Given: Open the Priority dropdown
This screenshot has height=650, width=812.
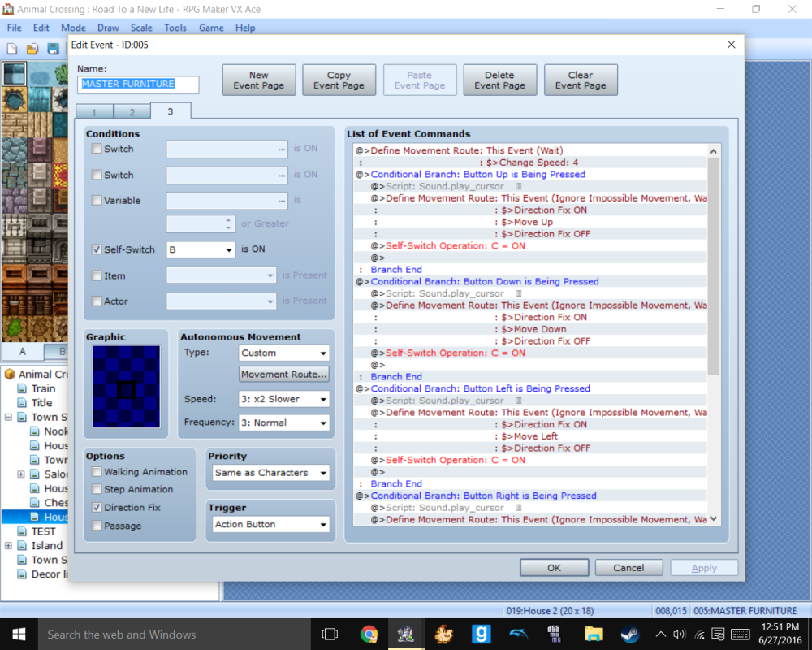Looking at the screenshot, I should tap(271, 473).
